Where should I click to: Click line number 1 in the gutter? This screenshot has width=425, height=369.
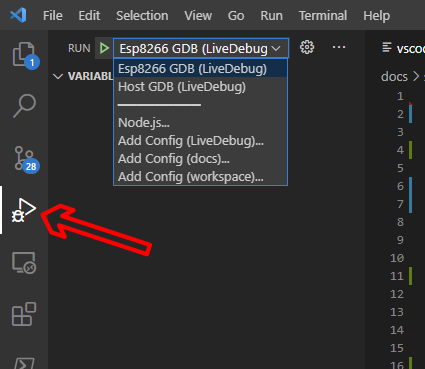[x=400, y=96]
